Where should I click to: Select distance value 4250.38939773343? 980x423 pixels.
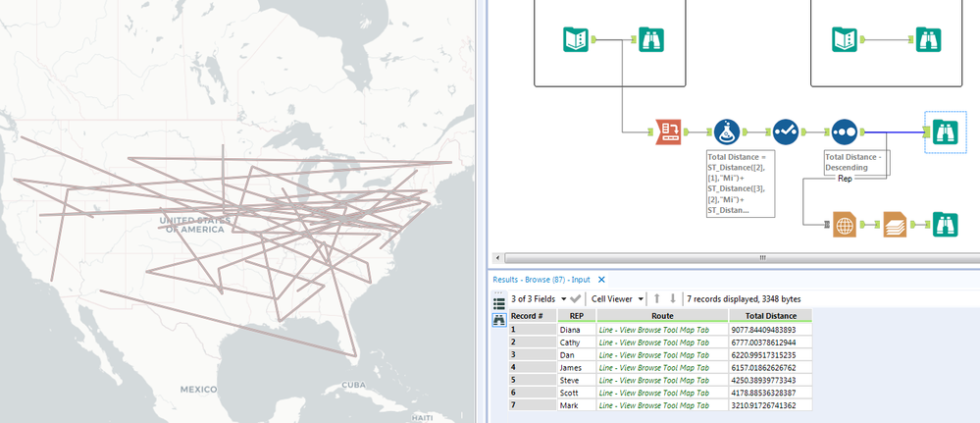[x=771, y=381]
